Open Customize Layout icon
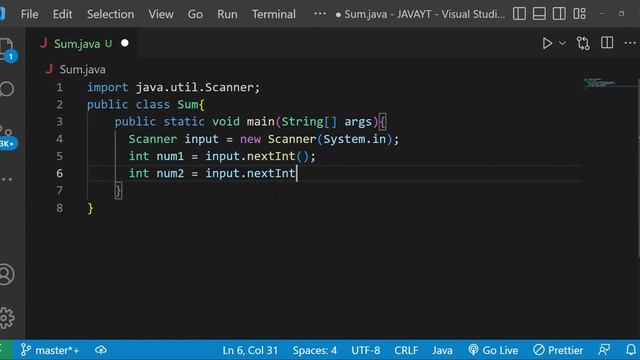The height and width of the screenshot is (360, 640). (579, 14)
